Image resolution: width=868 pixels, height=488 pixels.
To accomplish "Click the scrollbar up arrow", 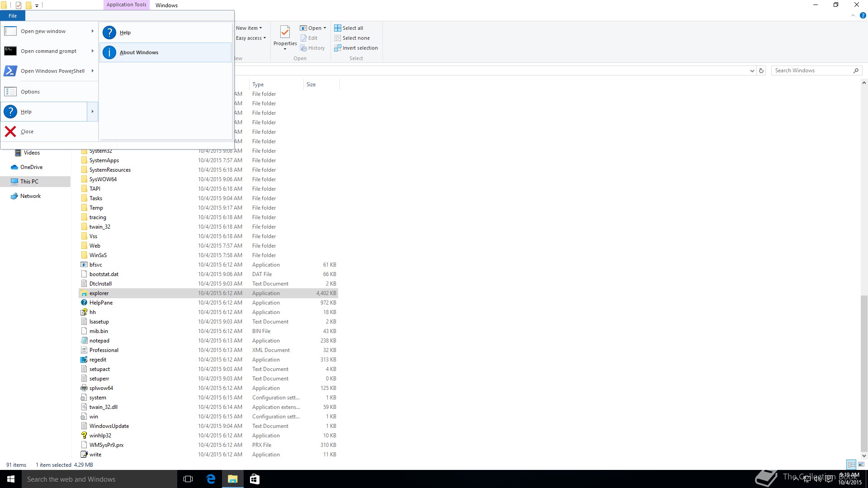I will (x=864, y=83).
